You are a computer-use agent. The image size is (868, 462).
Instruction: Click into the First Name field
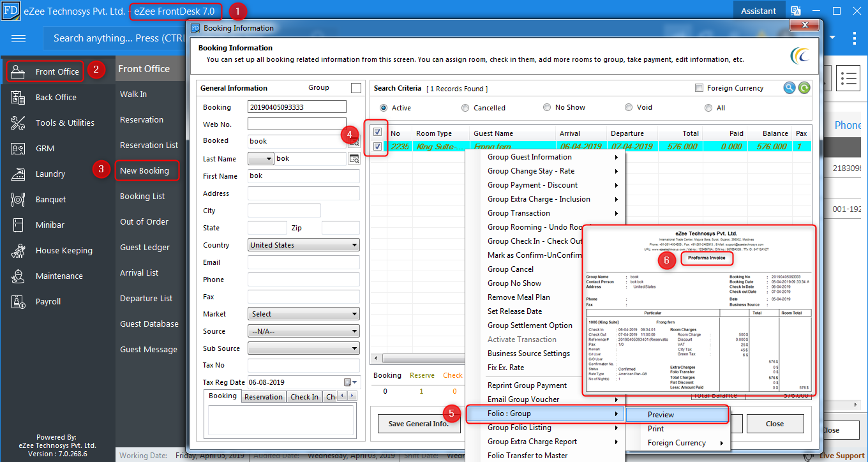[x=304, y=175]
